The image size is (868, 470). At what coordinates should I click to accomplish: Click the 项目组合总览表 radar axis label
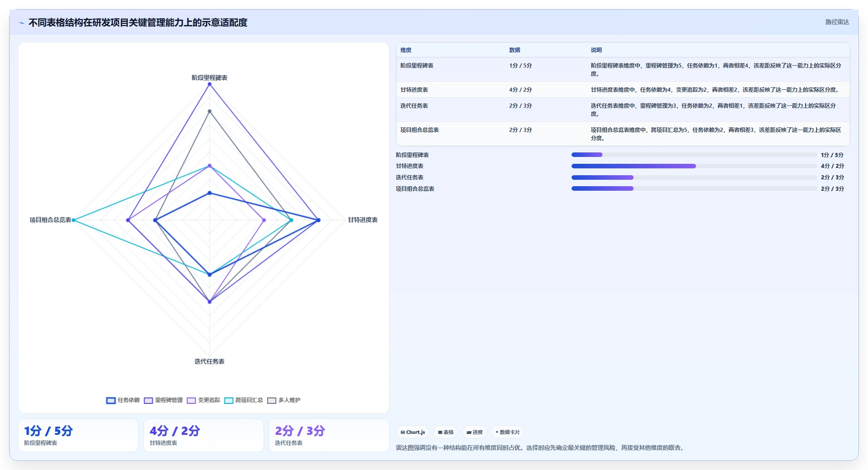[x=50, y=220]
